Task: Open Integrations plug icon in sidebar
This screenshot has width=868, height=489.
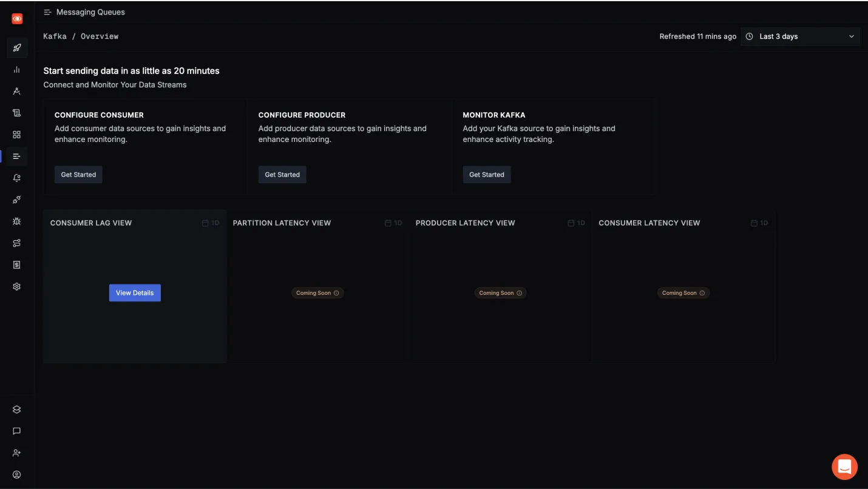Action: (x=17, y=200)
